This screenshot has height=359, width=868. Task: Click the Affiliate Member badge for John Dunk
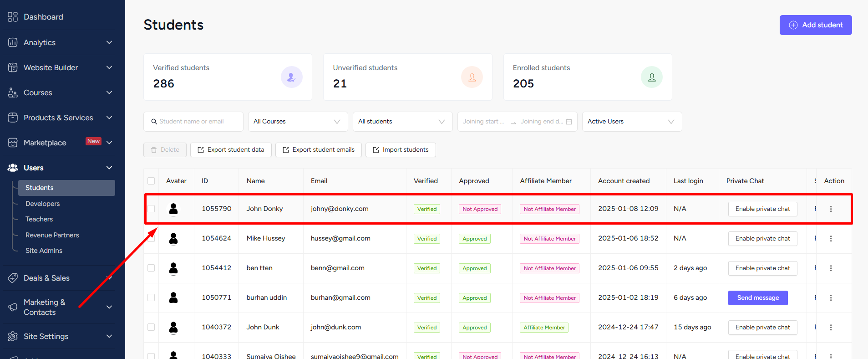coord(544,328)
